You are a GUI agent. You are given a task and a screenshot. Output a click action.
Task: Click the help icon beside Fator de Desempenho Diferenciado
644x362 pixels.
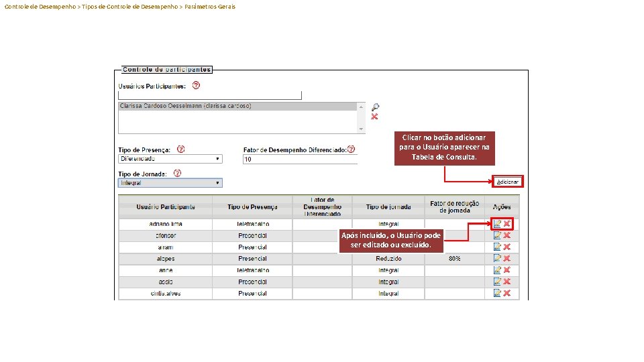[351, 149]
